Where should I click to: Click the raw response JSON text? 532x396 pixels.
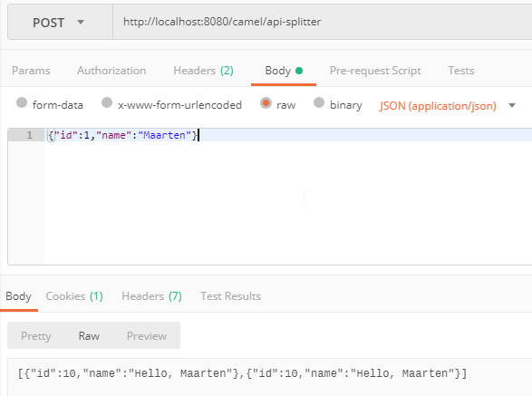click(242, 373)
